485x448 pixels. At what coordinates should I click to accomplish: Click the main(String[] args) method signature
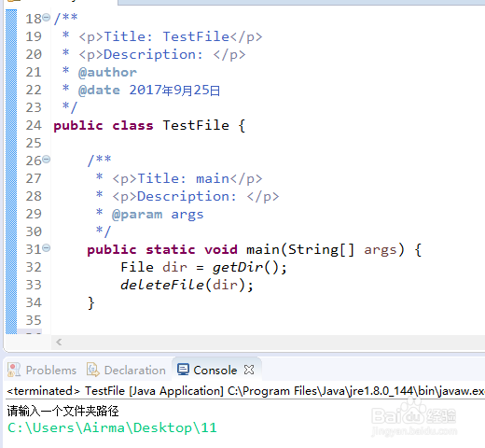click(326, 250)
